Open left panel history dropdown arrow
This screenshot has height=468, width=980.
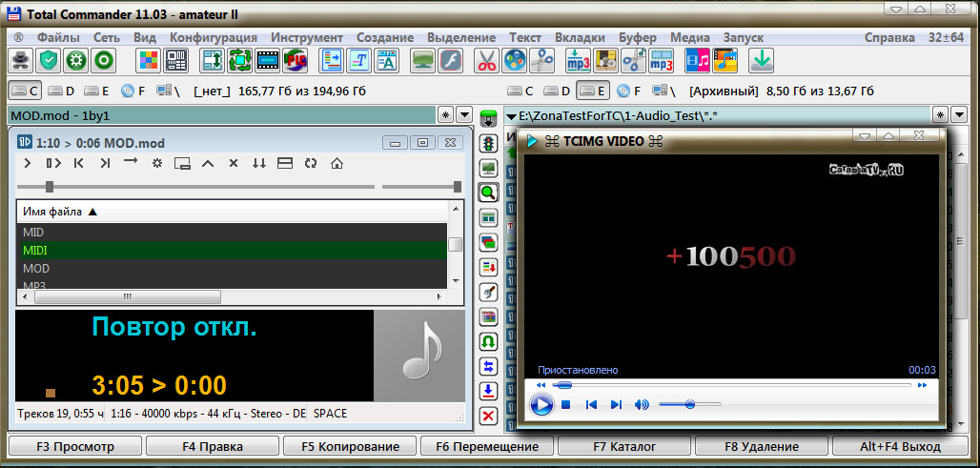point(464,115)
